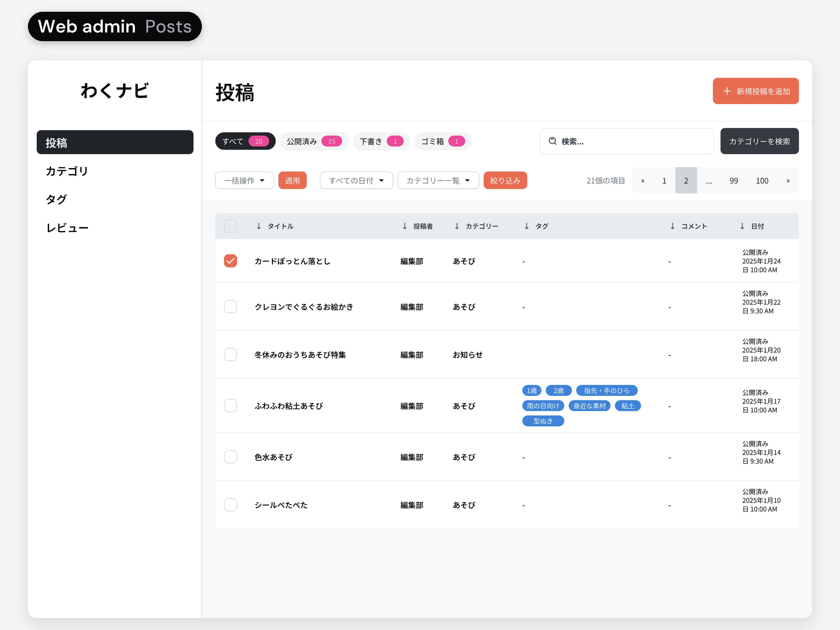Go to previous page with « arrow
Screen dimensions: 840x630
coord(643,180)
